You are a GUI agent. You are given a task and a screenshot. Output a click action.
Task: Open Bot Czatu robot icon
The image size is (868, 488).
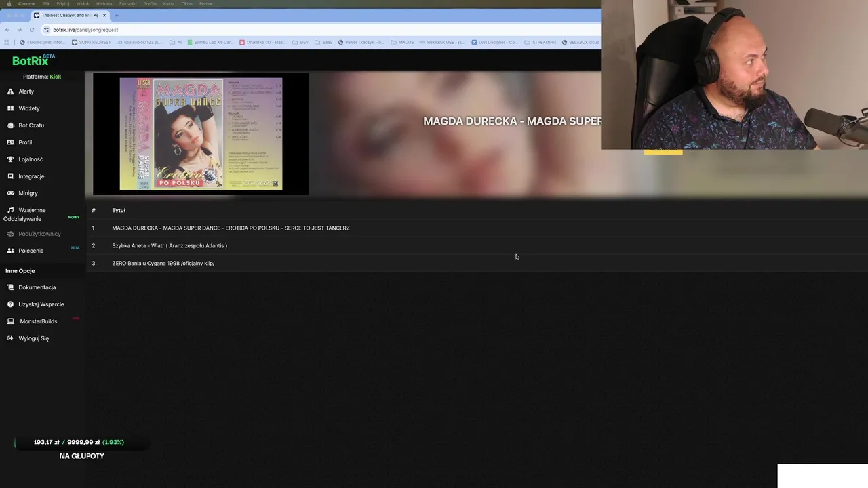pos(10,125)
